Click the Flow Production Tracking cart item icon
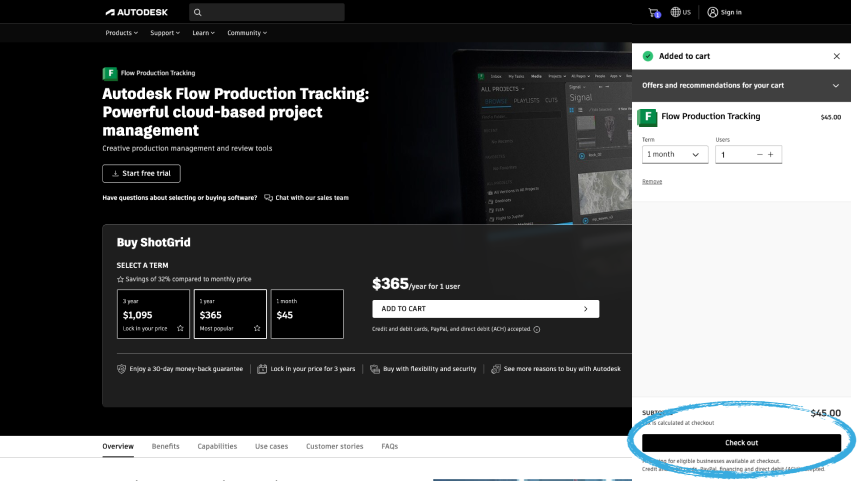 [x=647, y=117]
